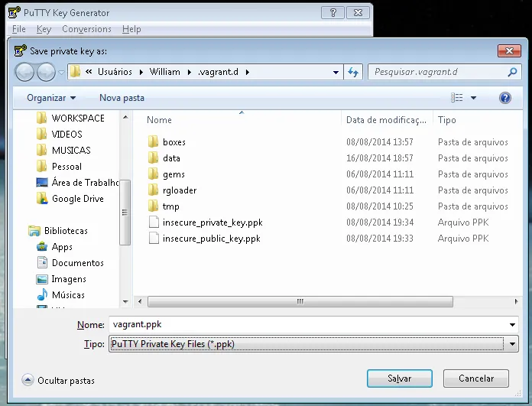Click .vagrant.d in the address breadcrumb

click(218, 72)
